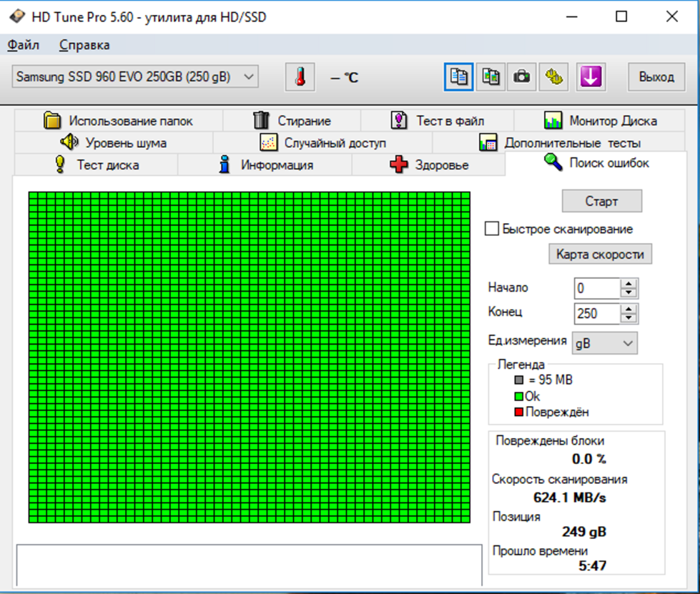Click the copy text to clipboard icon

coord(458,77)
